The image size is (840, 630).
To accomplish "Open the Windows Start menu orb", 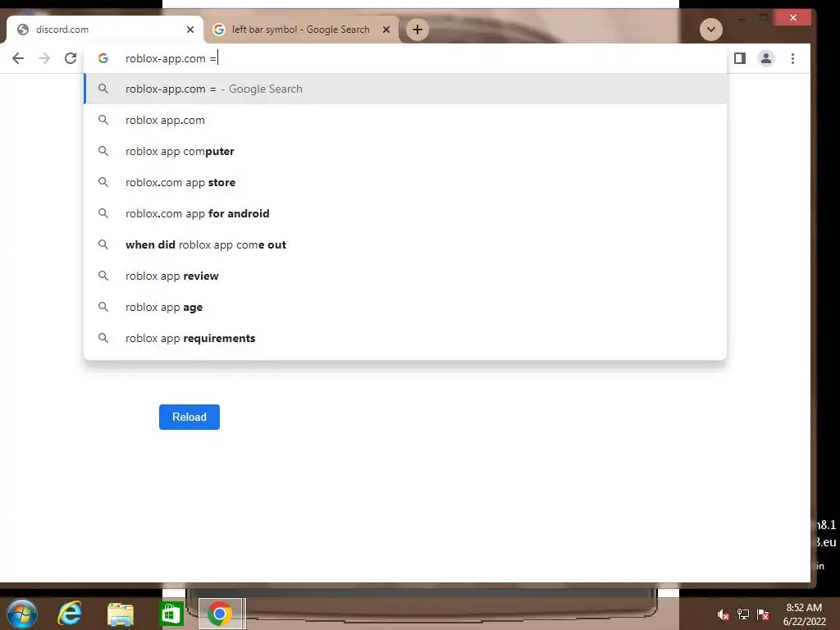I will click(x=22, y=614).
